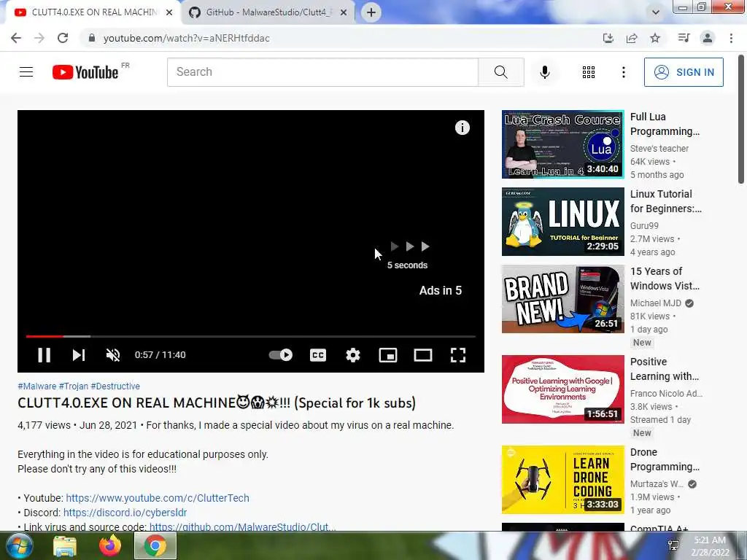Open Linux Tutorial for Beginners thumbnail
The height and width of the screenshot is (560, 747).
(562, 222)
